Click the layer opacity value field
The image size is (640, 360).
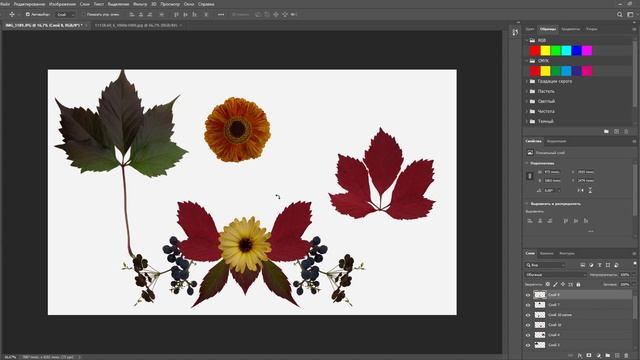coord(625,275)
